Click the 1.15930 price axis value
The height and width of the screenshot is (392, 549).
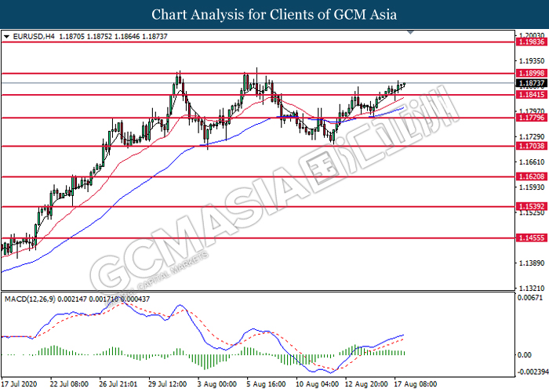click(532, 187)
